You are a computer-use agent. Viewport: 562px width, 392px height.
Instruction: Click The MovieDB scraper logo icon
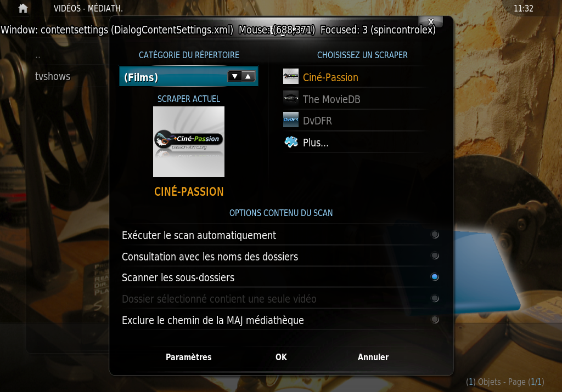click(291, 98)
